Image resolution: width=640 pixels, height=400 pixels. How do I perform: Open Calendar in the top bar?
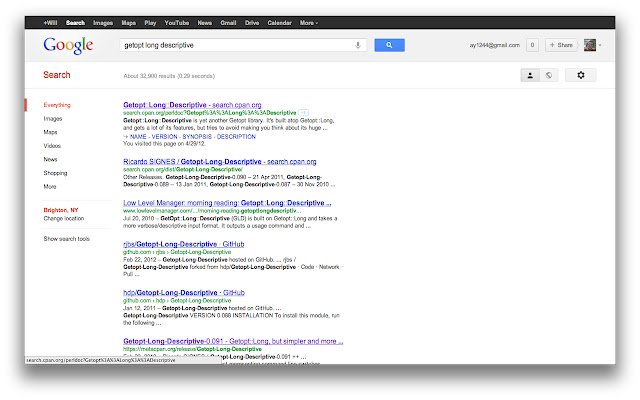pyautogui.click(x=280, y=23)
